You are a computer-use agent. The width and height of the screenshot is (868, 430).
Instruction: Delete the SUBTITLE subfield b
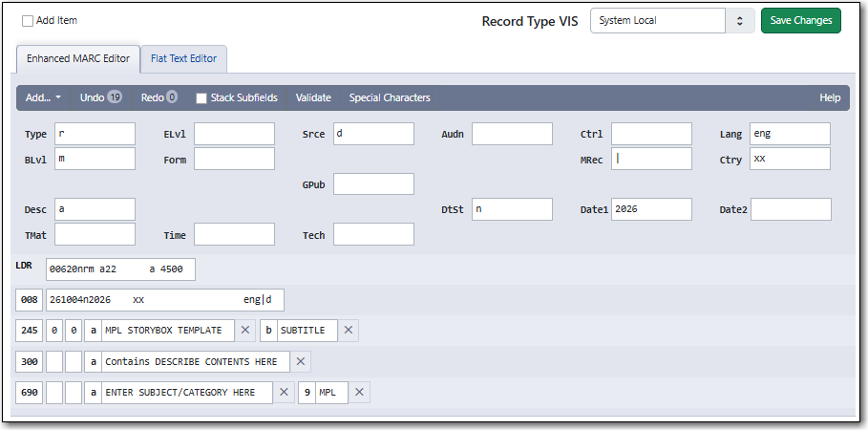349,331
